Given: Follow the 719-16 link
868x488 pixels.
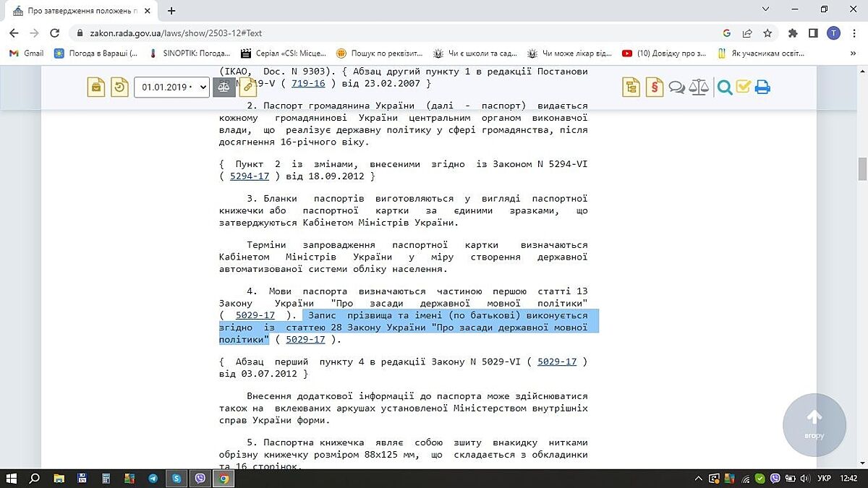Looking at the screenshot, I should 308,83.
